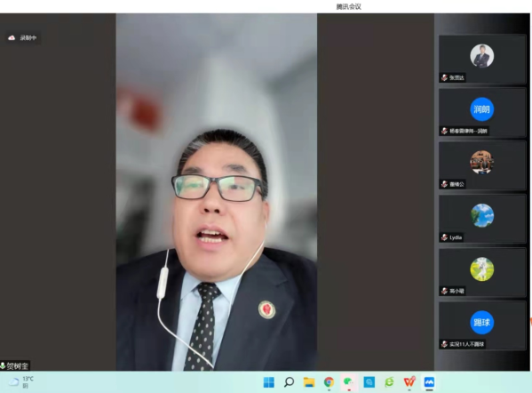Open the 360 browser green e icon
532x393 pixels.
pyautogui.click(x=389, y=382)
